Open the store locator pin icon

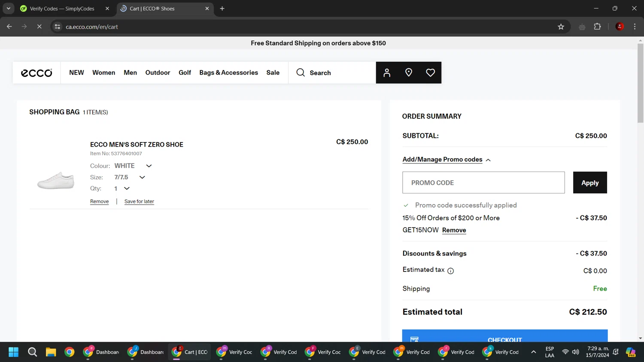[x=409, y=72]
